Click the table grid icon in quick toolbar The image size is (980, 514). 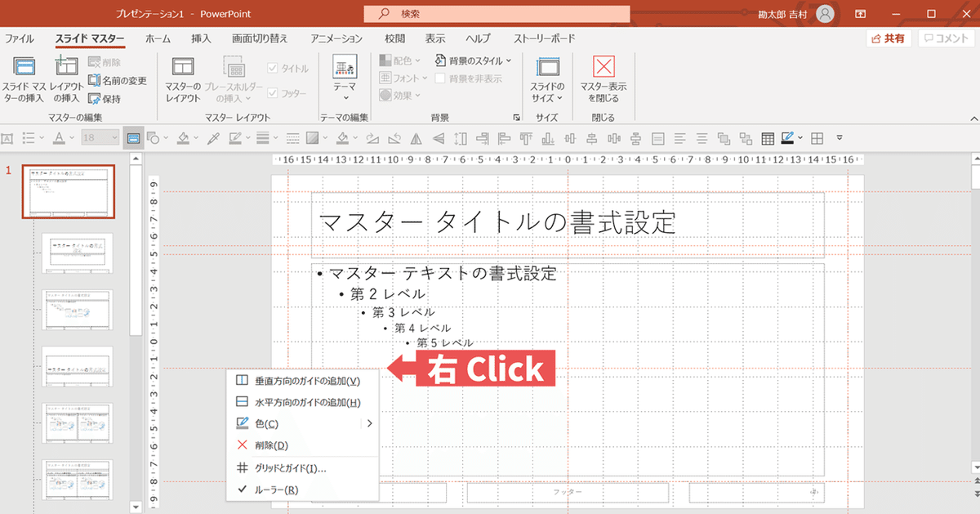click(x=767, y=138)
